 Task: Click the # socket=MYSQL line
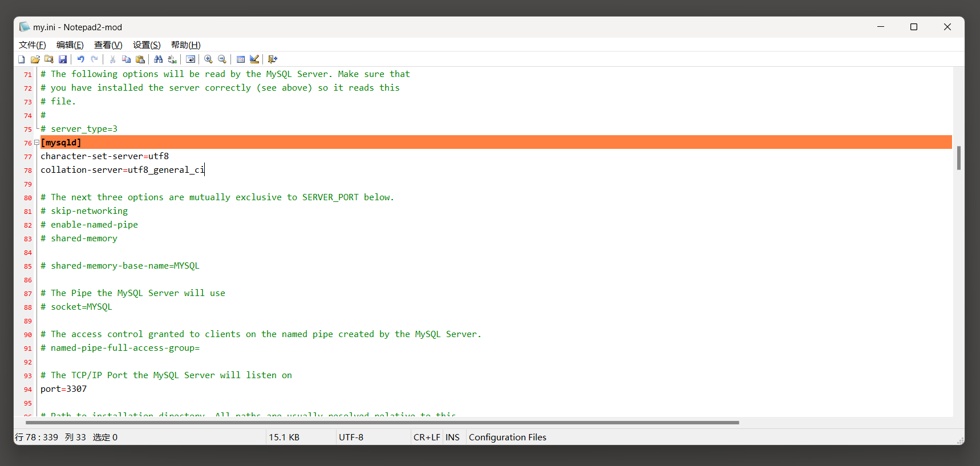(x=76, y=307)
